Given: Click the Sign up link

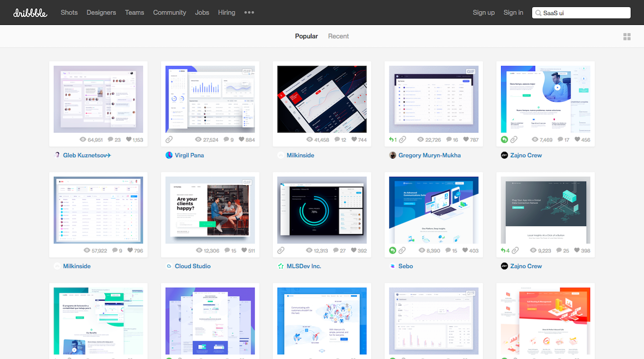Looking at the screenshot, I should click(483, 13).
